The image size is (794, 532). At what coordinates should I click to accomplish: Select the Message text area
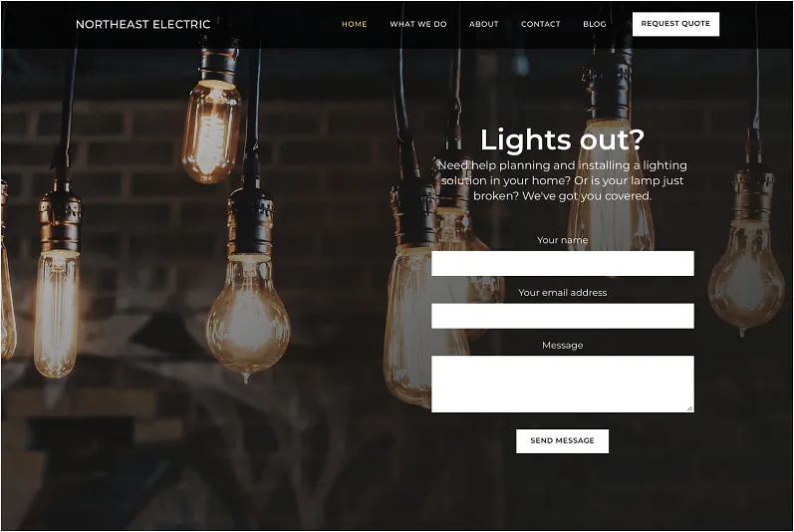click(563, 384)
